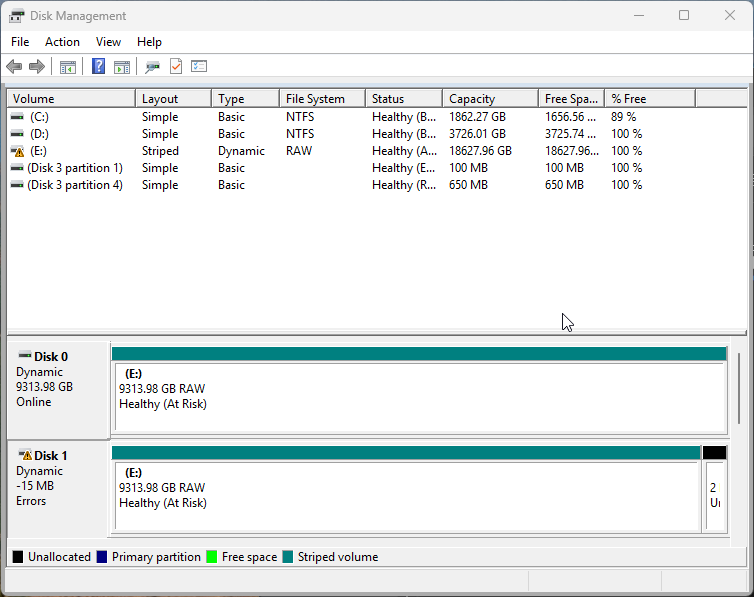
Task: Toggle the Show/Hide Console Tree icon
Action: click(x=68, y=67)
